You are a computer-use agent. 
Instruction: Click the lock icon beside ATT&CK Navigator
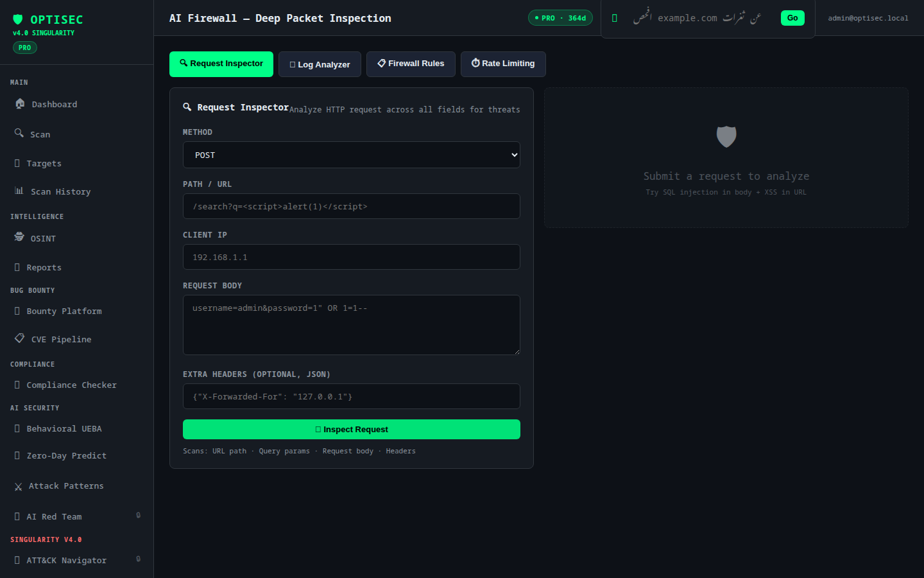138,559
